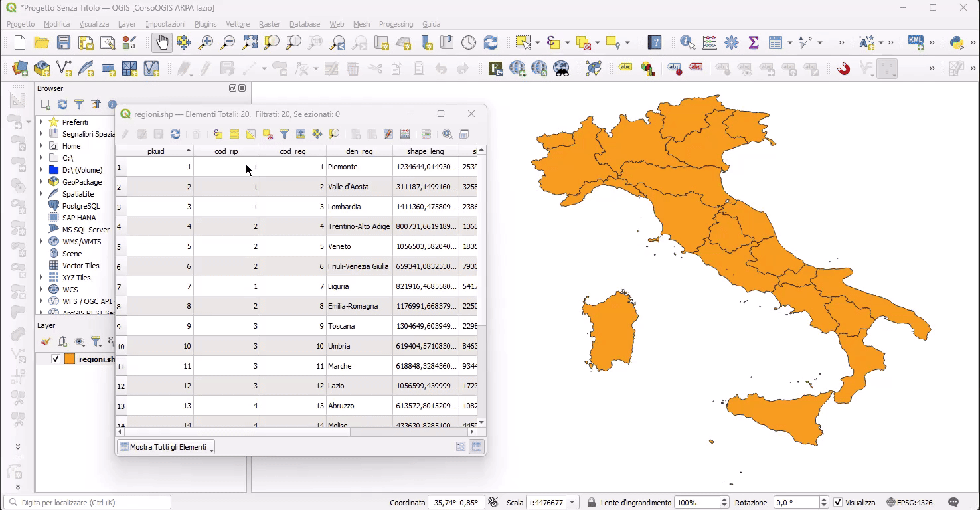Open the Raster menu
This screenshot has height=510, width=980.
269,24
